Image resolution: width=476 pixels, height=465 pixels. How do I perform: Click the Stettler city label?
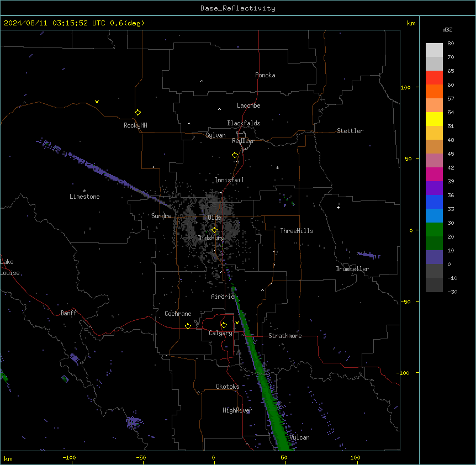pyautogui.click(x=350, y=131)
